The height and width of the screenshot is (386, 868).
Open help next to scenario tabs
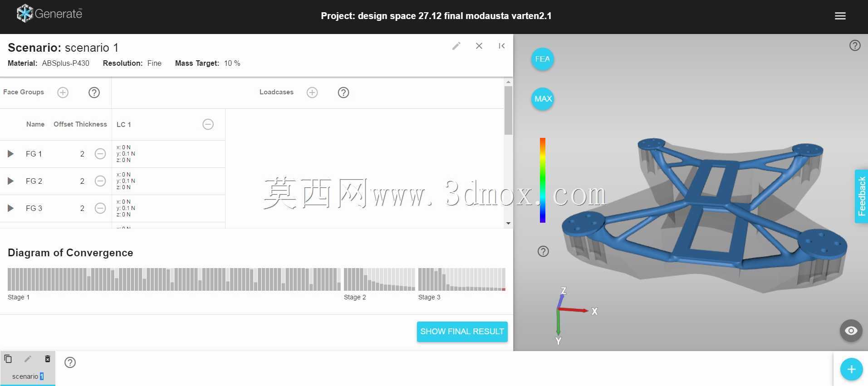point(70,362)
